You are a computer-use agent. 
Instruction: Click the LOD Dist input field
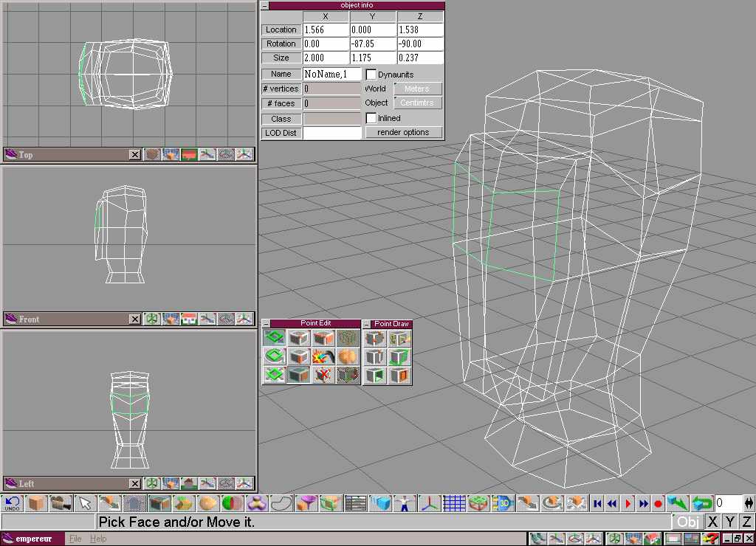331,133
